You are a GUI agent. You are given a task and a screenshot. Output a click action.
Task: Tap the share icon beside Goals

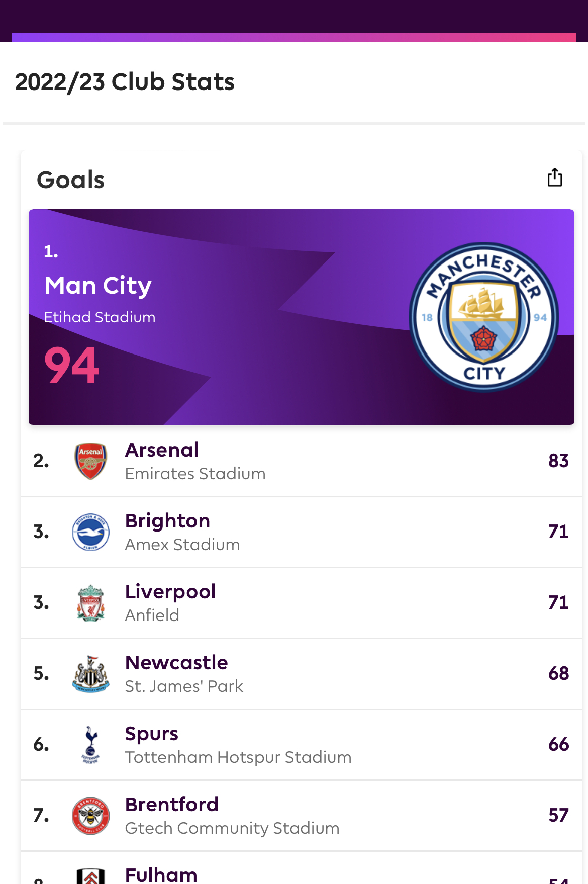555,178
